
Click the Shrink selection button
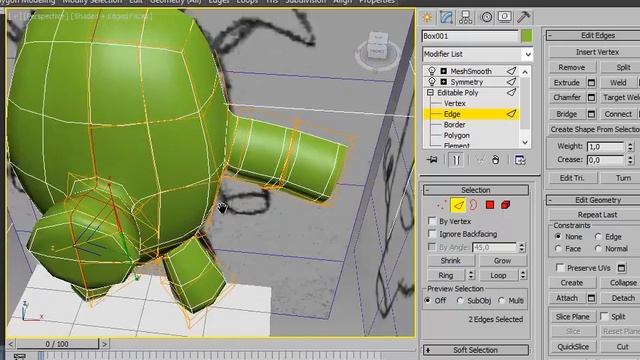(451, 260)
